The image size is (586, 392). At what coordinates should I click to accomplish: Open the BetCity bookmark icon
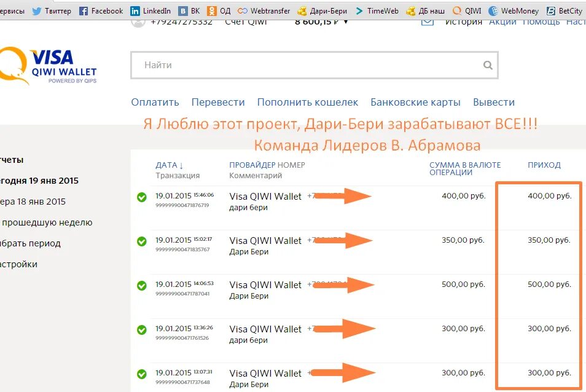coord(551,11)
